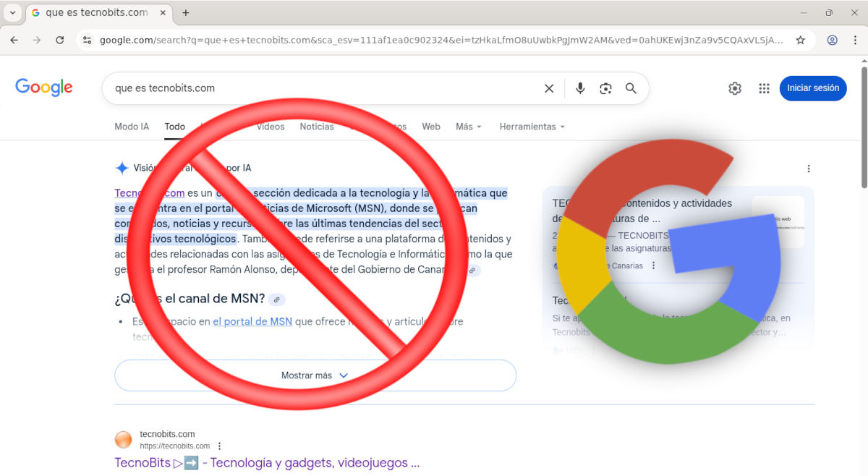Open the Google apps grid
The height and width of the screenshot is (476, 868).
pyautogui.click(x=764, y=88)
